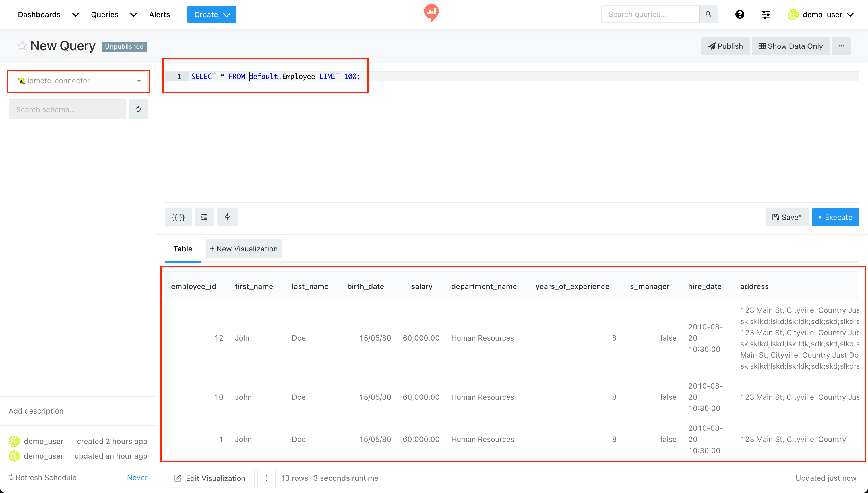The width and height of the screenshot is (868, 493).
Task: Open the query more-options ellipsis button
Action: (841, 46)
